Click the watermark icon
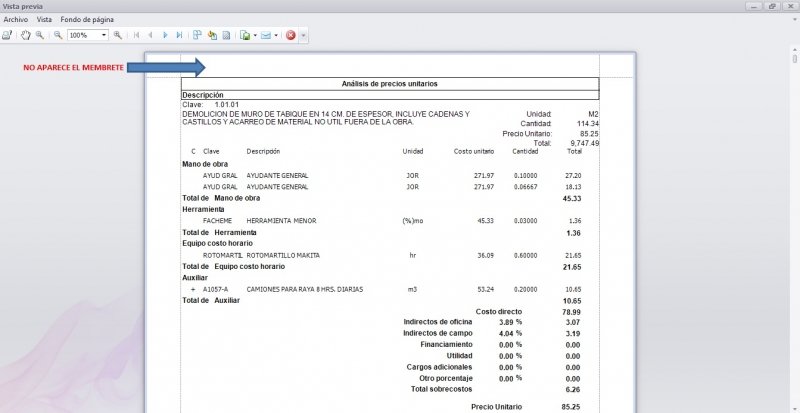The height and width of the screenshot is (413, 800). [227, 35]
